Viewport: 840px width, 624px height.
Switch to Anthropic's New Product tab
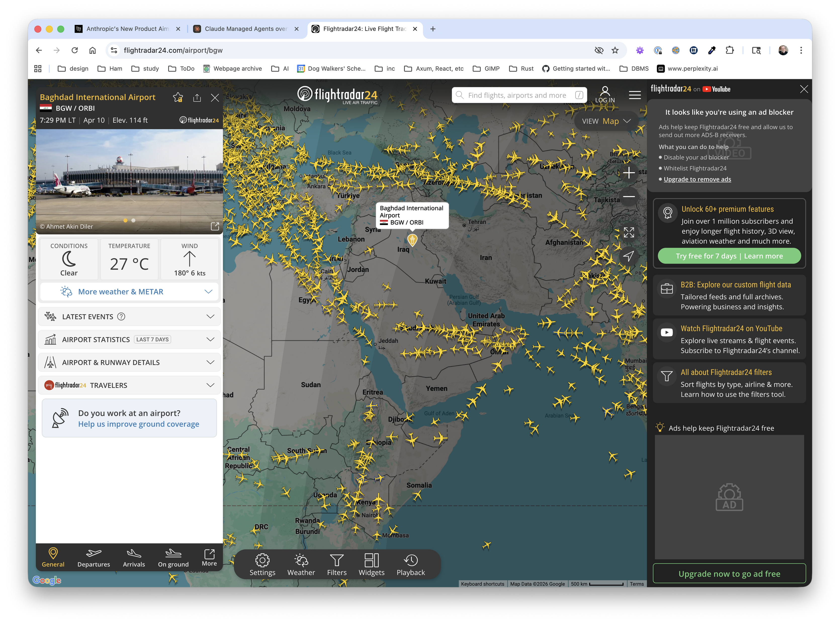(x=128, y=29)
